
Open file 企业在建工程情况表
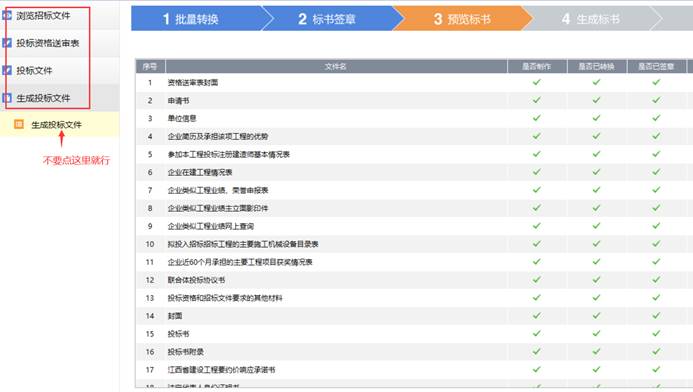(x=200, y=172)
